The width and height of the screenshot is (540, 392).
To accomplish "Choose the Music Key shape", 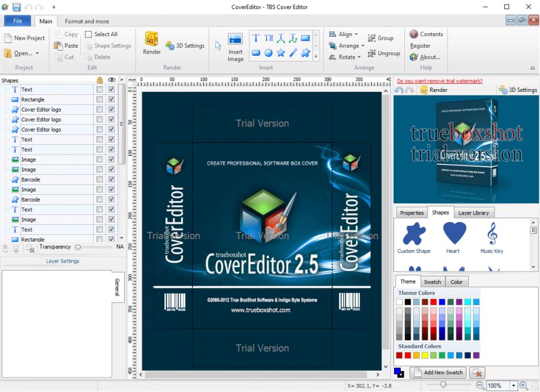I will pyautogui.click(x=492, y=238).
